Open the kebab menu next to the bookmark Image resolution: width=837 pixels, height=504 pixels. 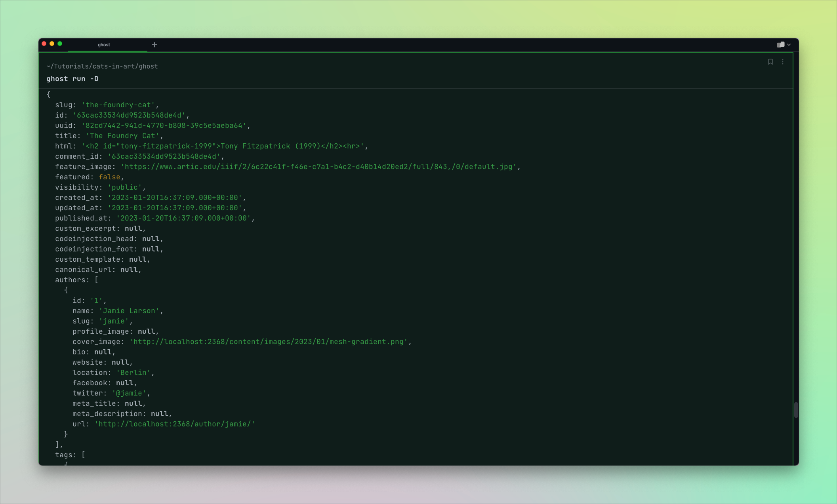782,62
